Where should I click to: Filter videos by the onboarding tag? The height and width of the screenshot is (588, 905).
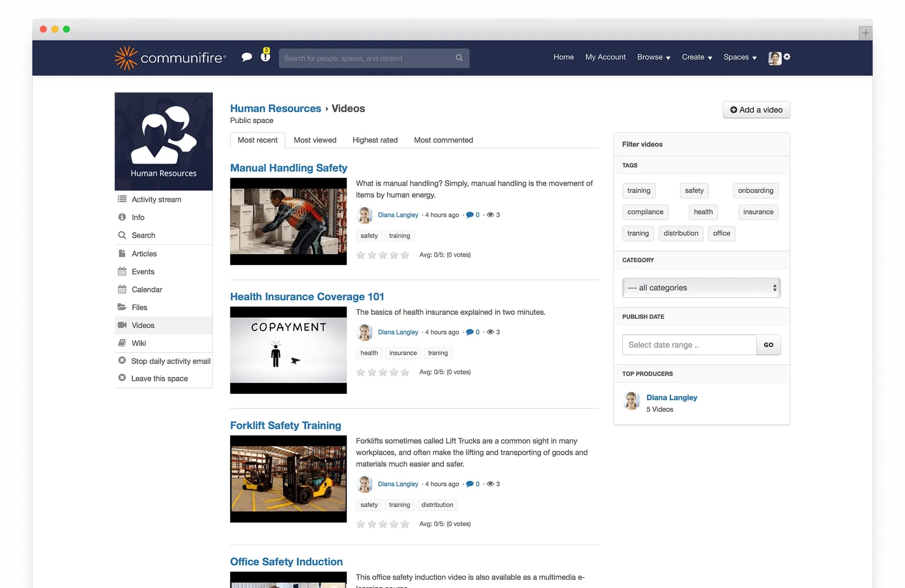(x=756, y=190)
